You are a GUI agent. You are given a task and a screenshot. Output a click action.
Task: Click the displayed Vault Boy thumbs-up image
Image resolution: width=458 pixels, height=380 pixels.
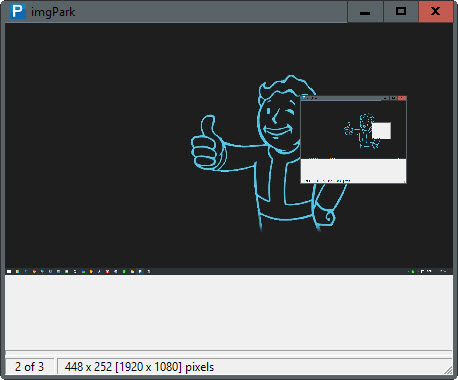[229, 149]
